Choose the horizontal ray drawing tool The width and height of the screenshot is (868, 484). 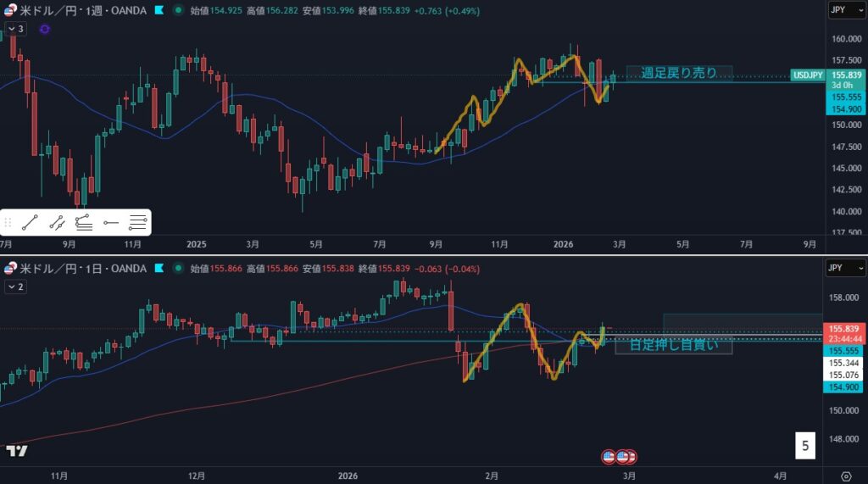110,223
